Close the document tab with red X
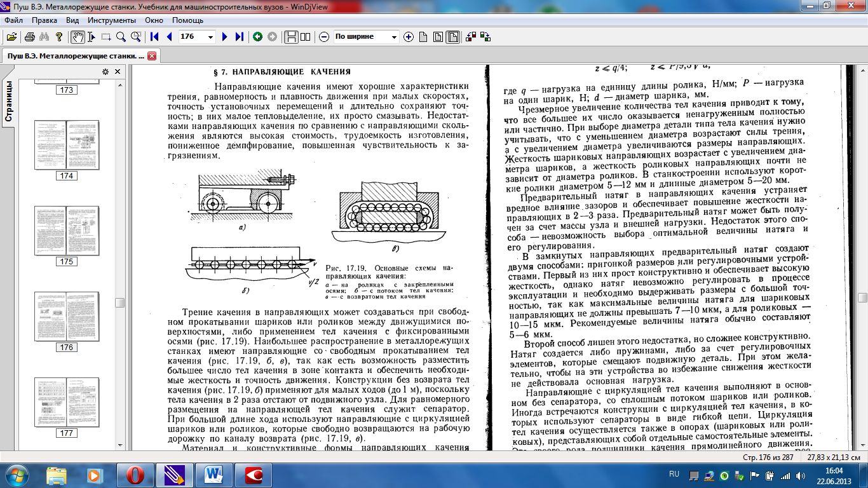Image resolution: width=868 pixels, height=488 pixels. 152,56
